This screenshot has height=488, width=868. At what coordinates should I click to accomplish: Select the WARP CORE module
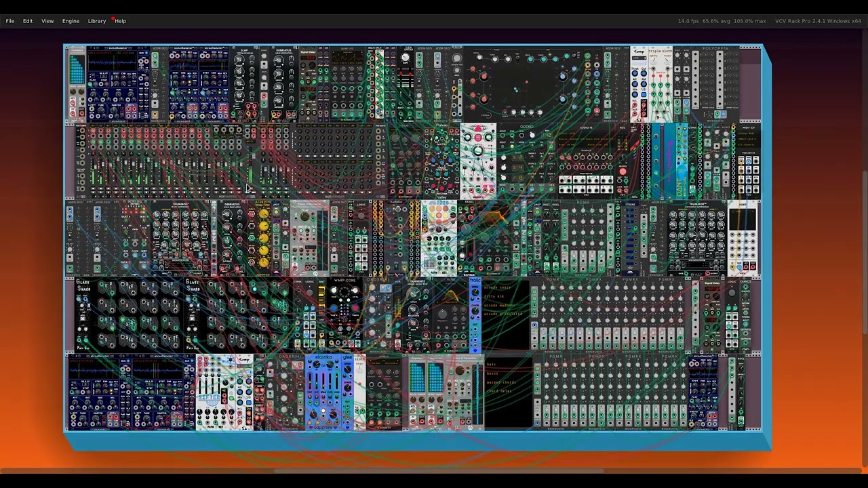click(344, 315)
